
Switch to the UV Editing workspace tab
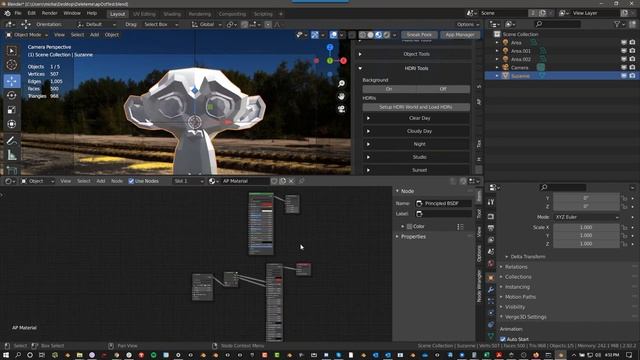[144, 14]
